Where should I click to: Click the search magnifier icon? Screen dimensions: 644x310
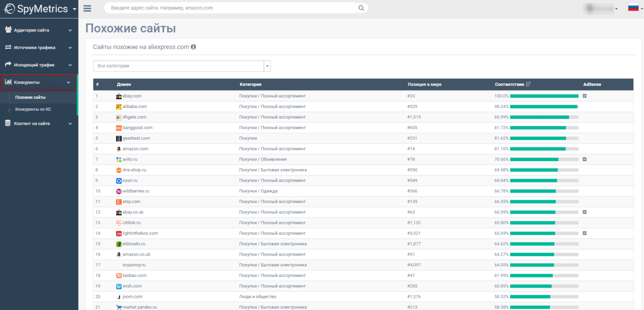pos(361,8)
